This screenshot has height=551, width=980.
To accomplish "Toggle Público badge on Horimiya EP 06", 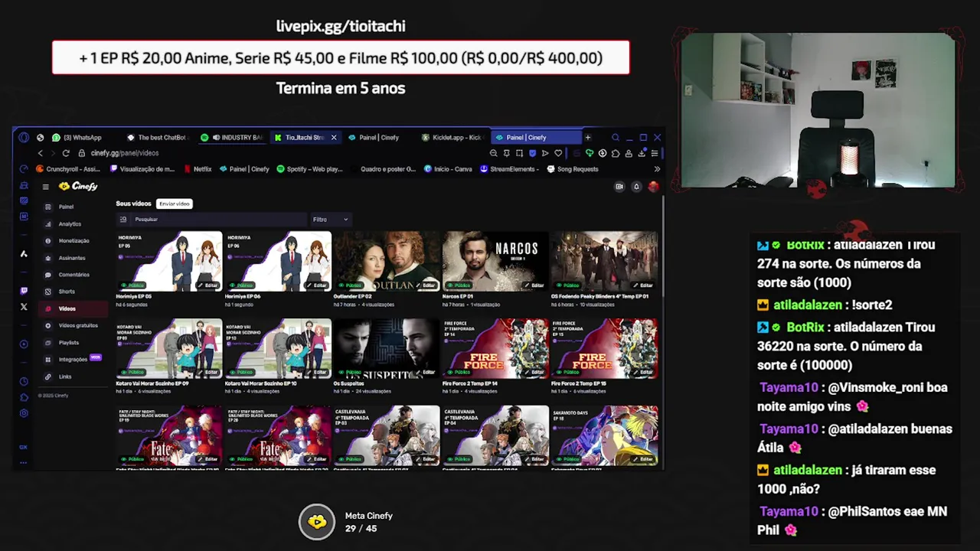I will 241,285.
